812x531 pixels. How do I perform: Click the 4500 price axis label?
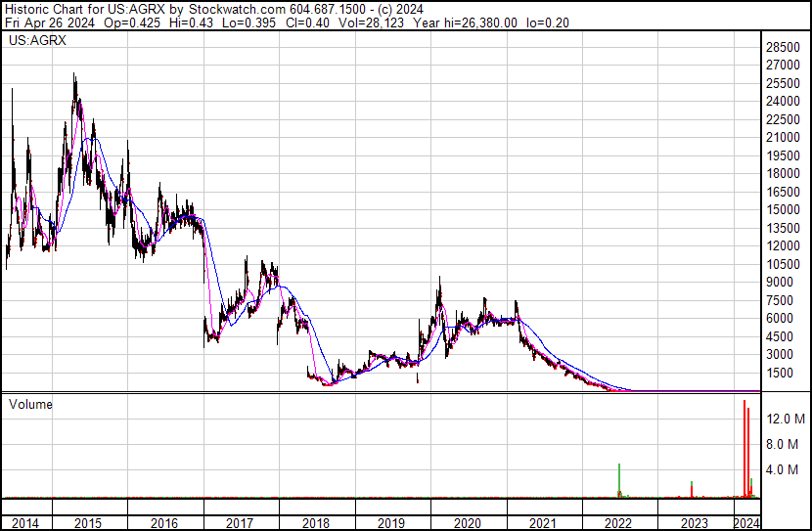point(780,337)
